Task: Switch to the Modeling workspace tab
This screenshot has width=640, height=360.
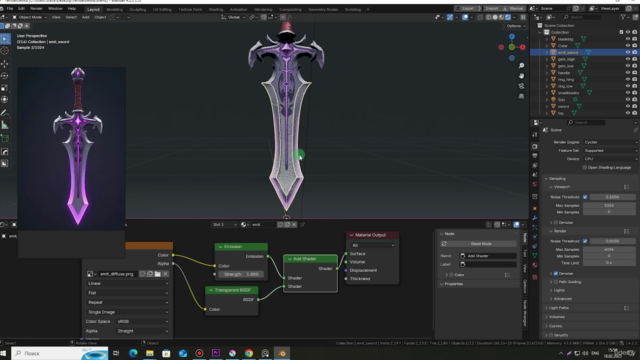Action: tap(114, 9)
